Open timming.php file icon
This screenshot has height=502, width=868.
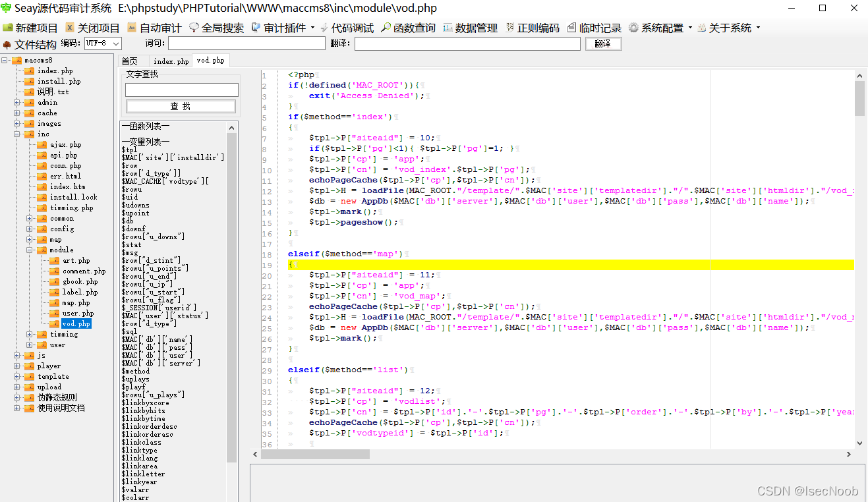coord(42,208)
